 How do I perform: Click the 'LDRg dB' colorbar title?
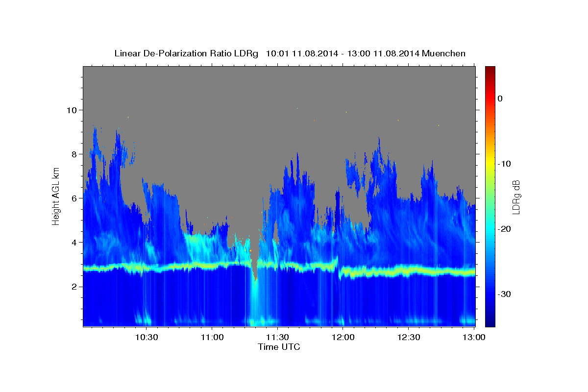(x=516, y=196)
